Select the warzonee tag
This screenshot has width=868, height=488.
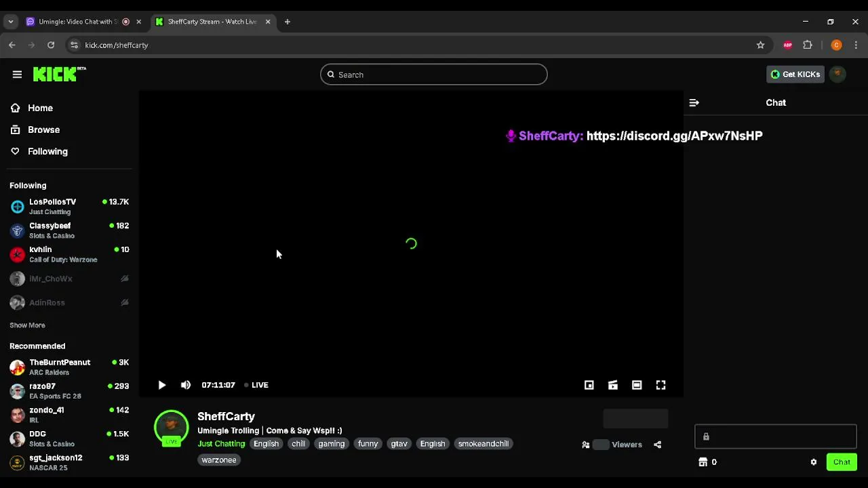click(x=218, y=460)
